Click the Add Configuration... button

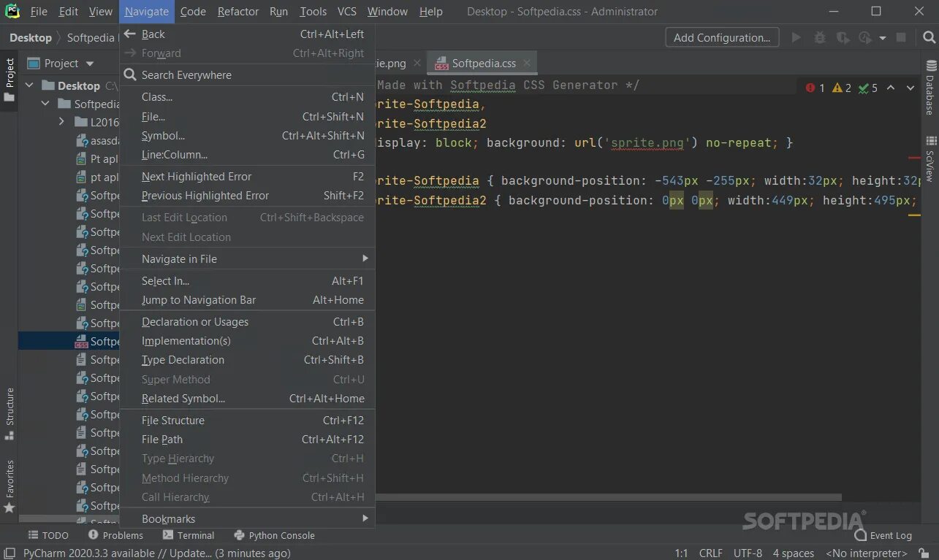pyautogui.click(x=722, y=37)
